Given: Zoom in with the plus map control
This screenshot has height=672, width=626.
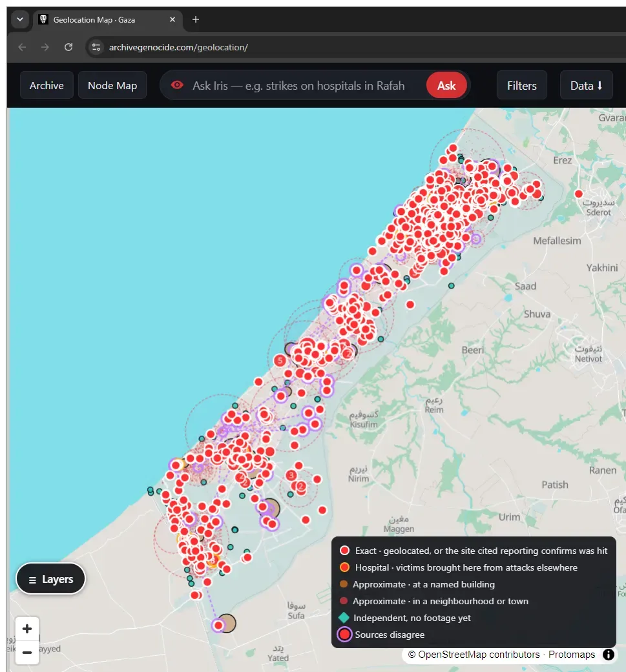Looking at the screenshot, I should 27,629.
